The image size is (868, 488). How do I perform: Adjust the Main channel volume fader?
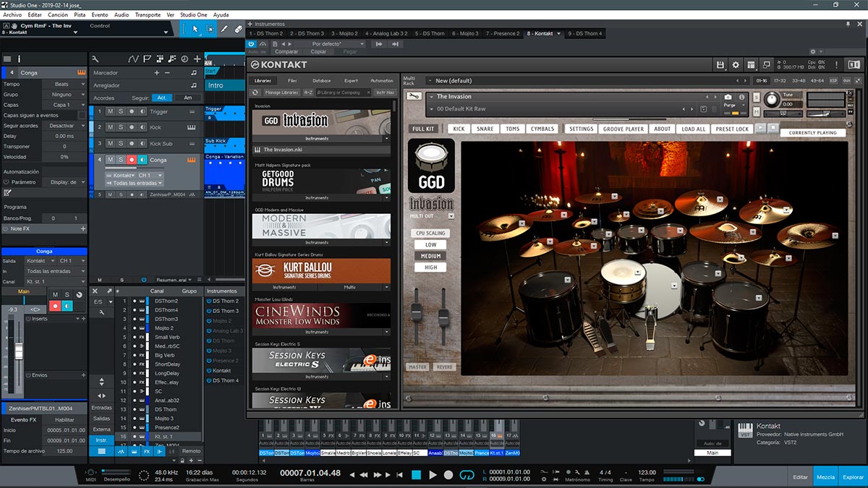(x=19, y=351)
